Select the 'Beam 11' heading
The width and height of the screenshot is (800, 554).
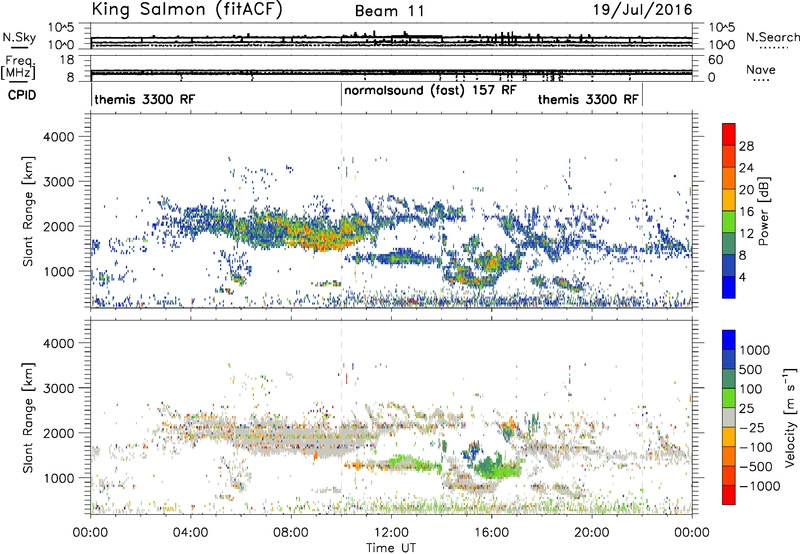[389, 11]
